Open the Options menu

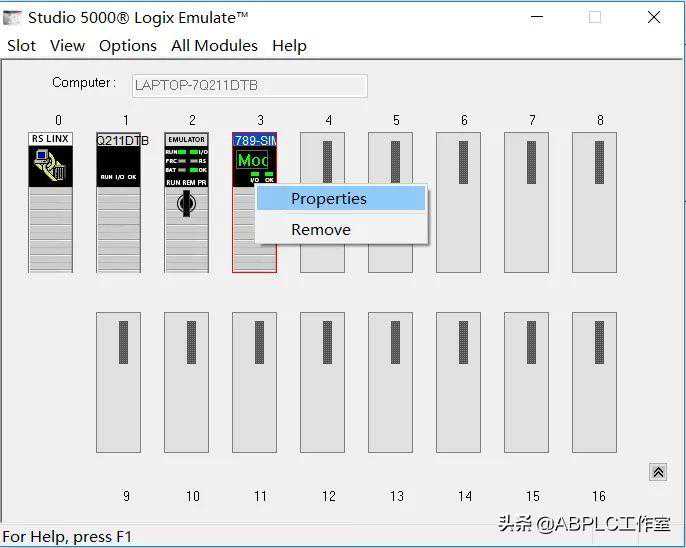127,46
